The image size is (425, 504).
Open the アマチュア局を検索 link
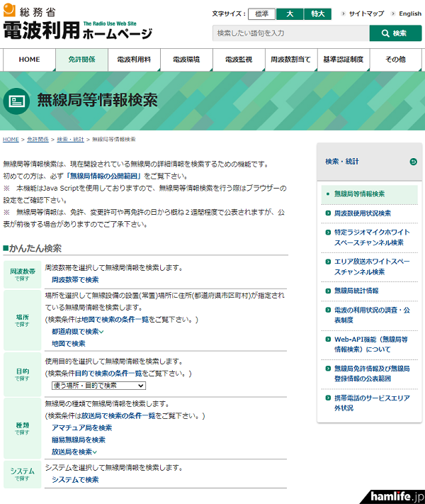point(81,428)
